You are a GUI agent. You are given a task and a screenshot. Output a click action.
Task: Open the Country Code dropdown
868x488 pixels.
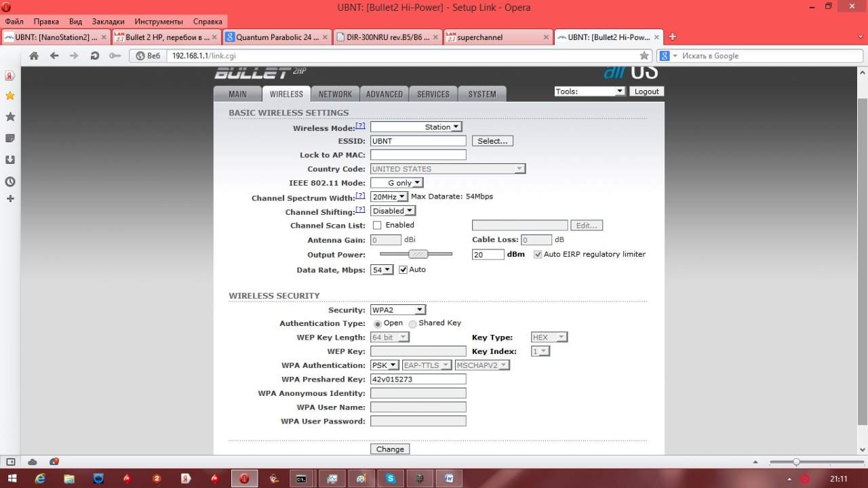[448, 169]
